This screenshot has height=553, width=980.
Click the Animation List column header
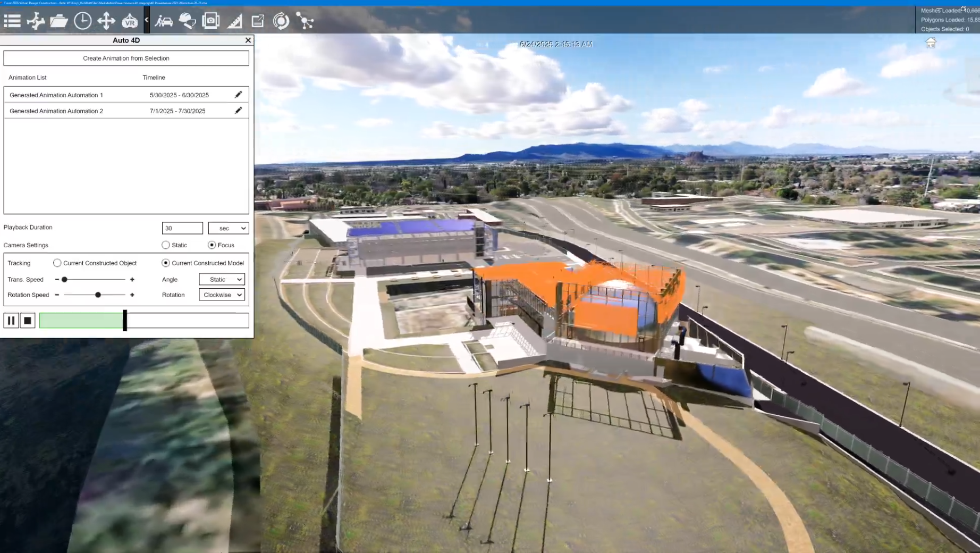[28, 78]
